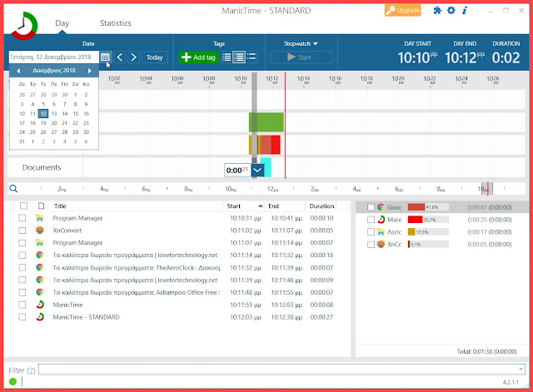Check the 10:10:31 Program Manager row checkbox
The width and height of the screenshot is (533, 392).
tap(22, 218)
